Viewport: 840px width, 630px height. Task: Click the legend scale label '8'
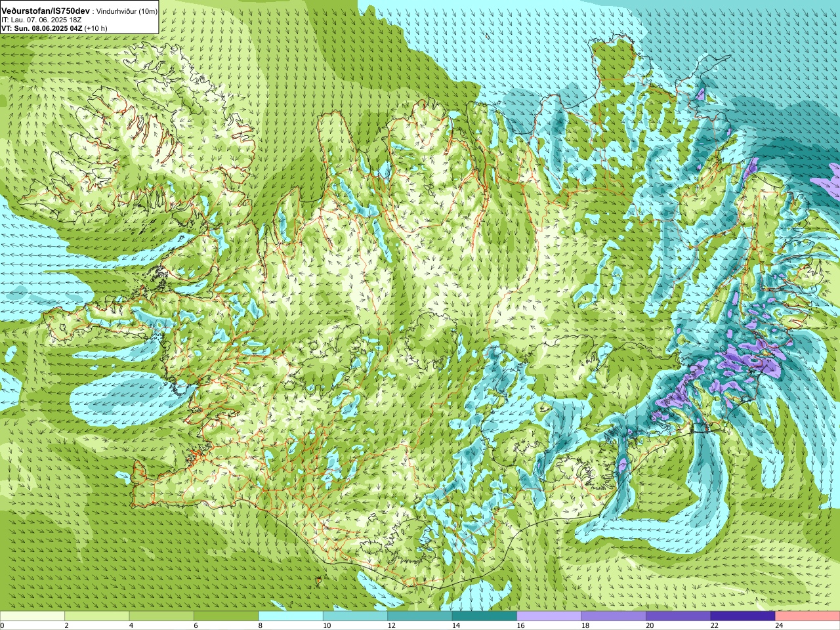261,625
